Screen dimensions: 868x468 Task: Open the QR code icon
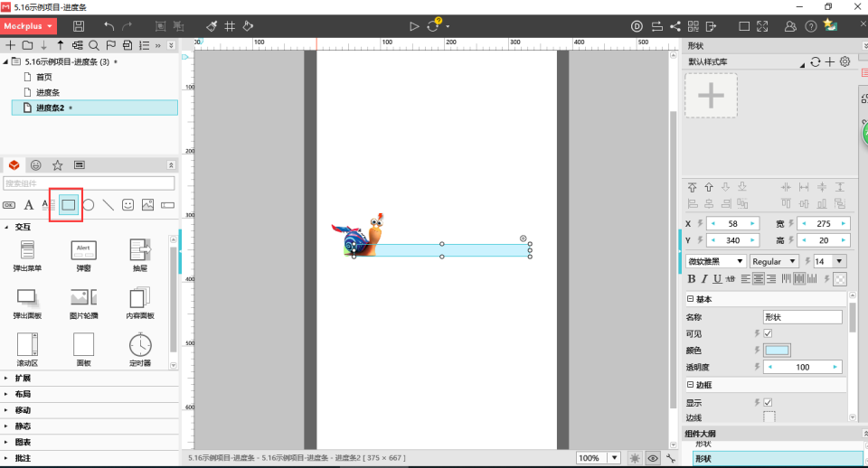[x=693, y=26]
